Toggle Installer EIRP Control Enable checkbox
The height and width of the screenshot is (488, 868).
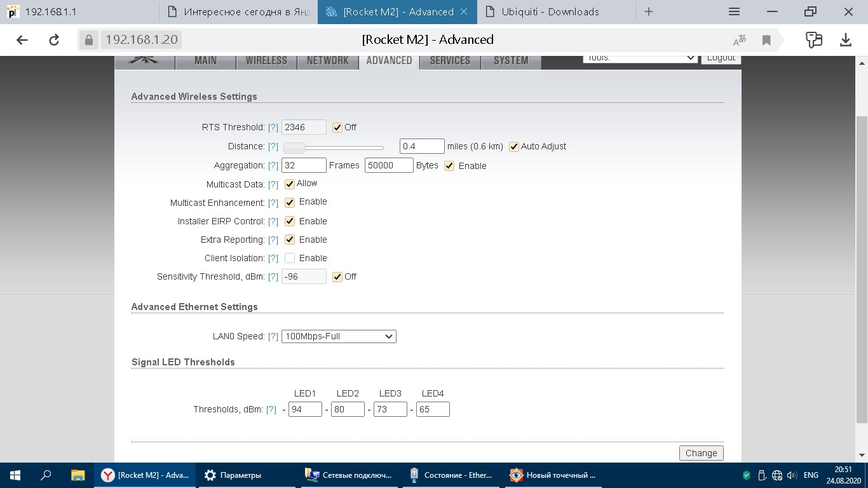click(x=290, y=221)
